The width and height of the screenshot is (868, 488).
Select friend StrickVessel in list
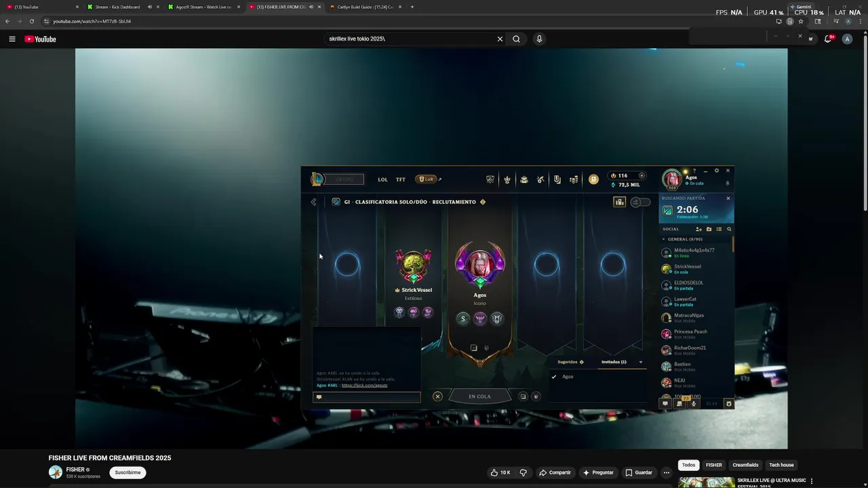click(696, 268)
